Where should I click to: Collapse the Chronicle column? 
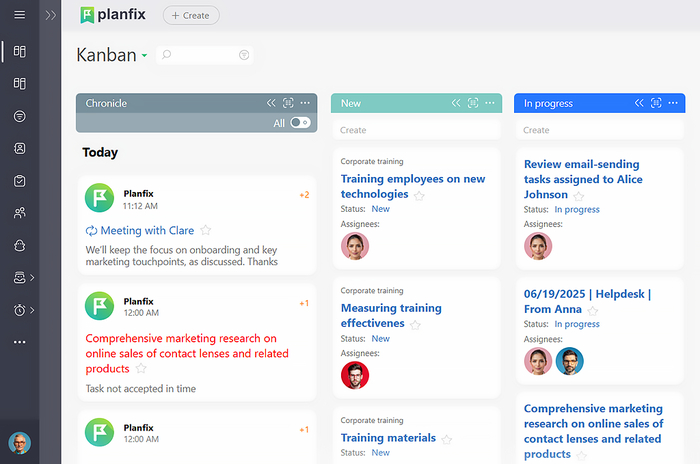(x=271, y=103)
